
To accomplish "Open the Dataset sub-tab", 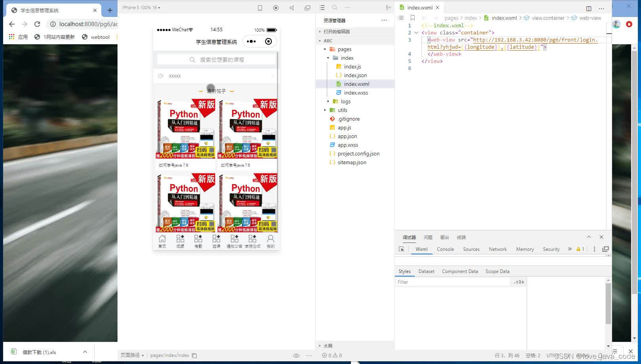I will [x=427, y=271].
